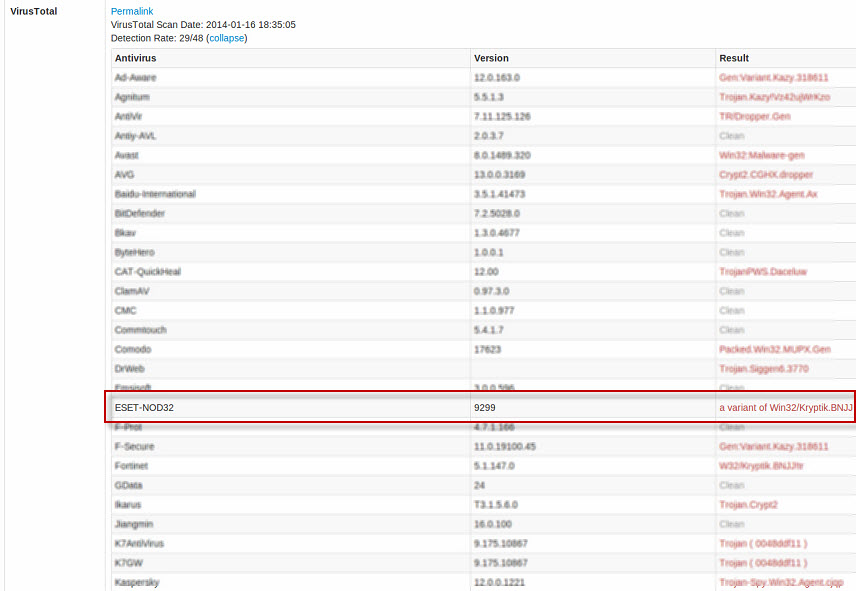Select Ikarus's Trojan.Crypt2 result
Image resolution: width=856 pixels, height=591 pixels.
click(x=748, y=505)
